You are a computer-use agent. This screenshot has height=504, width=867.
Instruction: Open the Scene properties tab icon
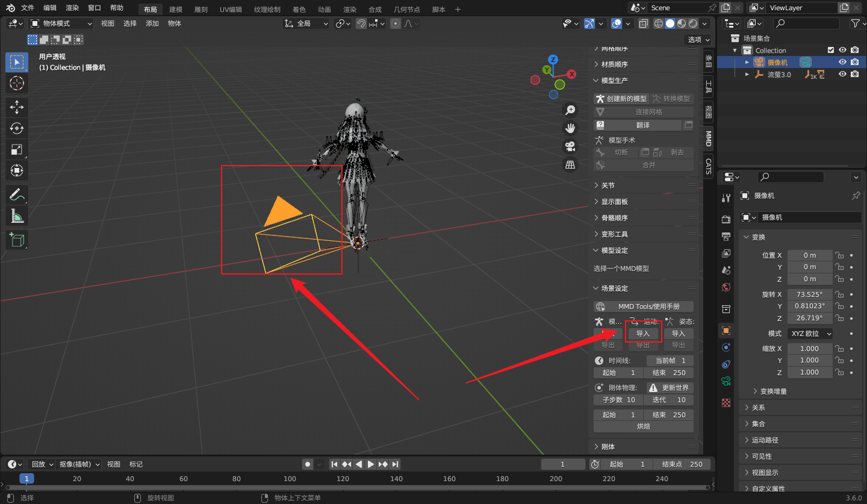click(x=726, y=270)
